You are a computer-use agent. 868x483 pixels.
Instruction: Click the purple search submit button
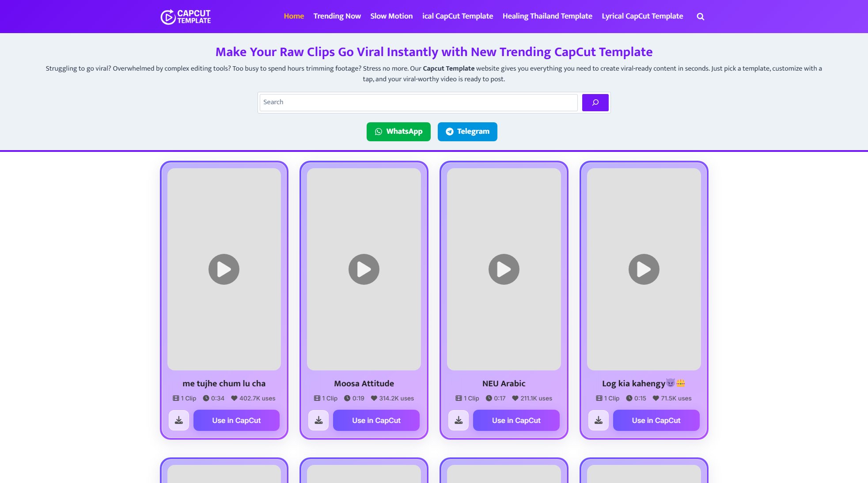point(595,102)
